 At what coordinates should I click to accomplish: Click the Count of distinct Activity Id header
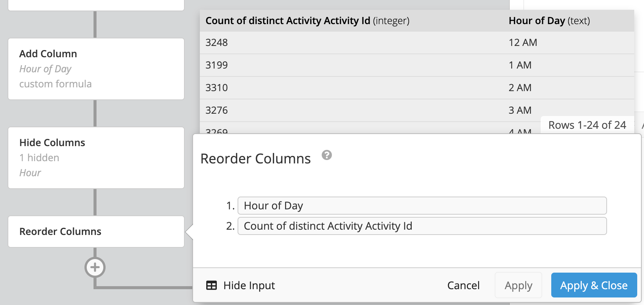pyautogui.click(x=307, y=21)
